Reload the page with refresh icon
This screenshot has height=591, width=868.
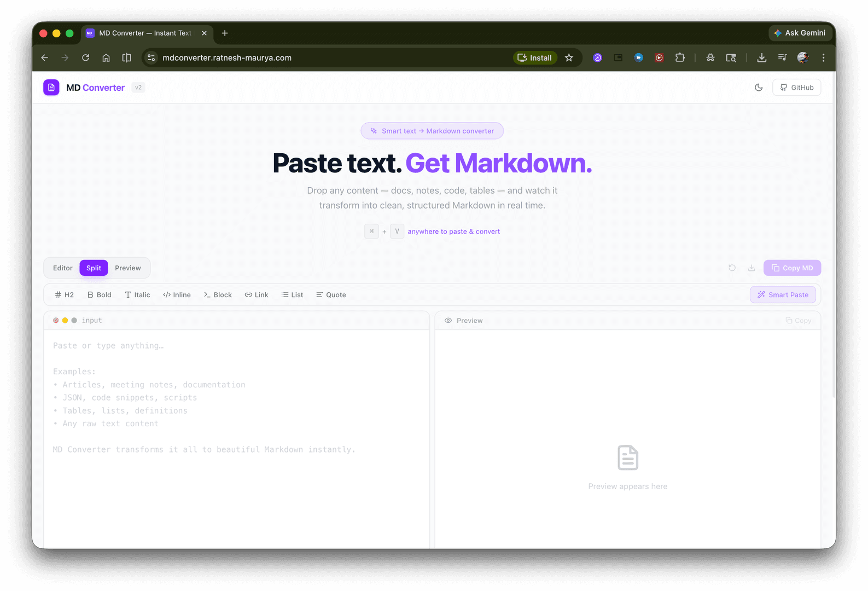(85, 57)
